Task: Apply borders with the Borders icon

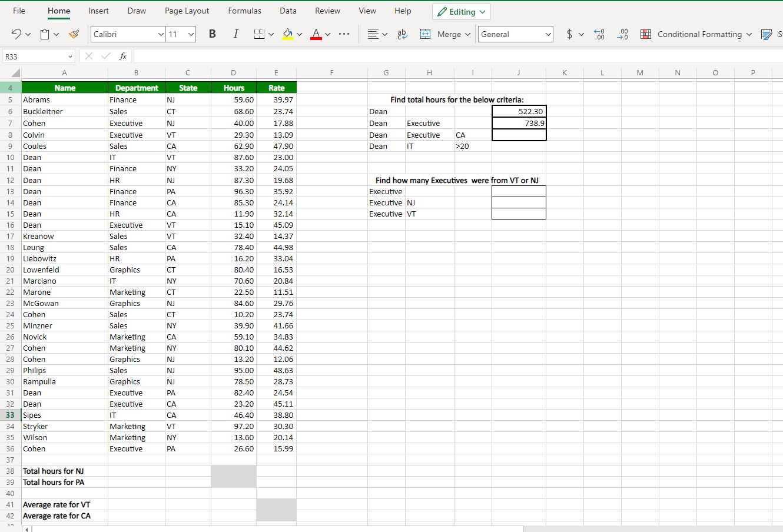Action: coord(258,34)
